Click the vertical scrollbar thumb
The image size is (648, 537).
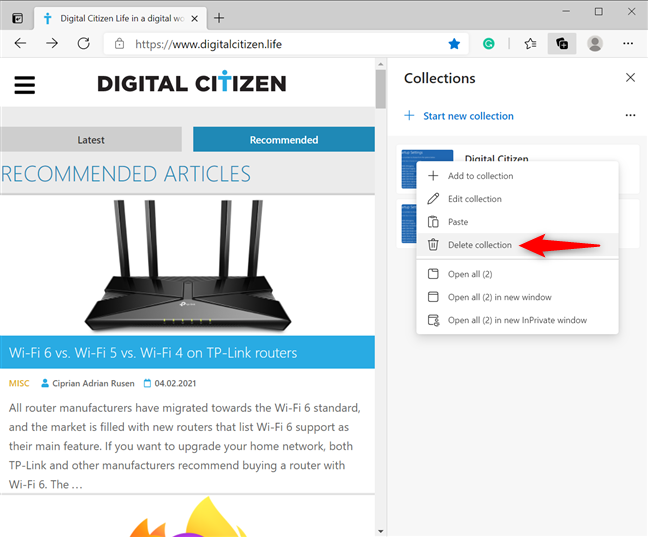pos(381,89)
